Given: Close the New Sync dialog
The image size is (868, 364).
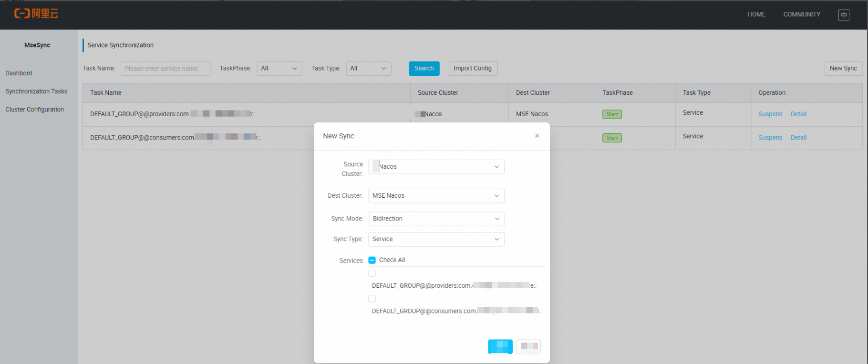Looking at the screenshot, I should pyautogui.click(x=537, y=136).
